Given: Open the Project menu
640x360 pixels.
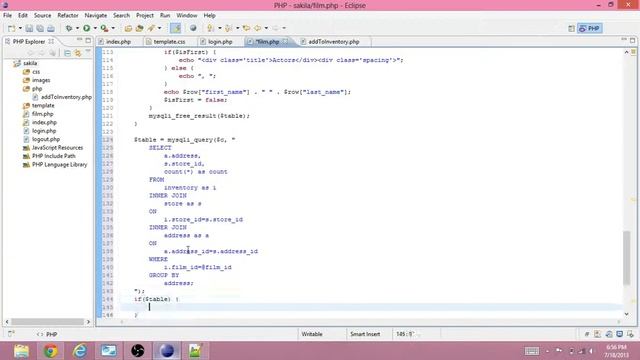Looking at the screenshot, I should (145, 15).
